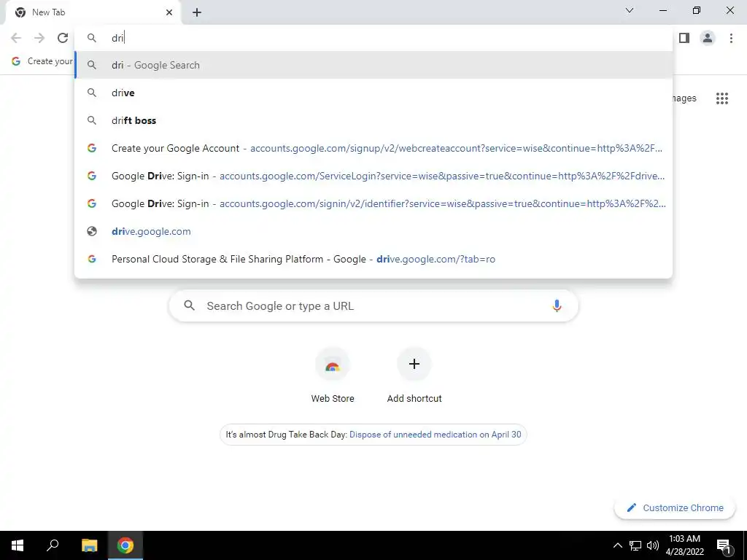The image size is (747, 560).
Task: Open taskbar search magnifier
Action: coord(53,545)
